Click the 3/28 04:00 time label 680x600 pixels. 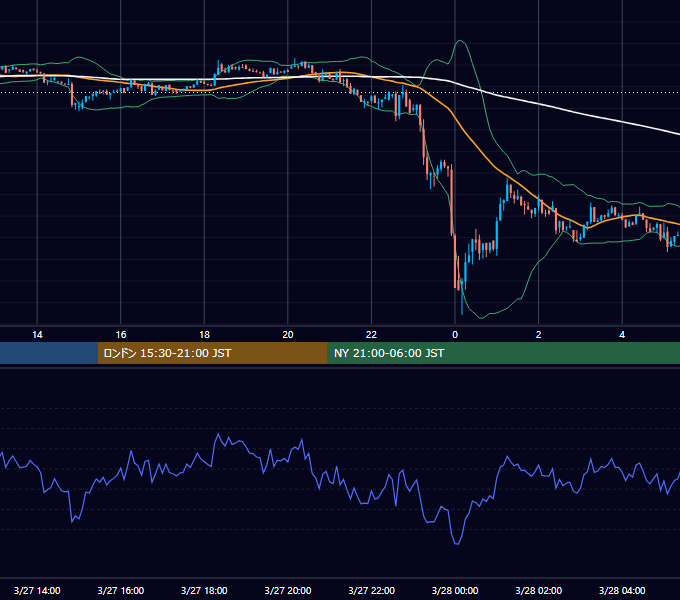(622, 590)
